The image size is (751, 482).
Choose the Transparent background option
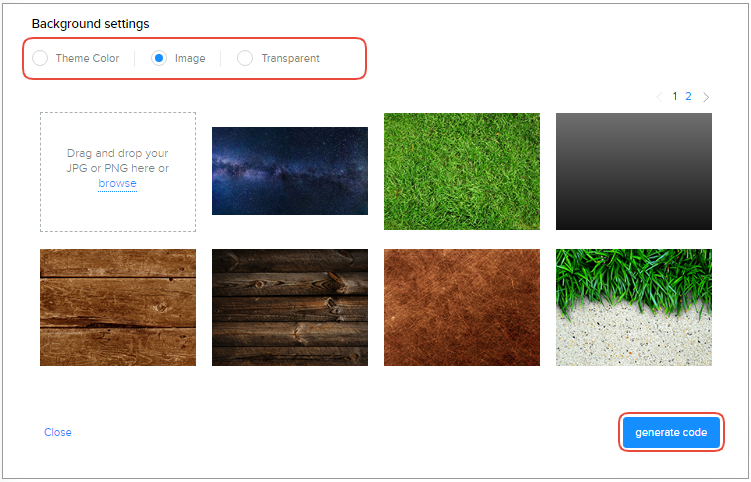[245, 58]
